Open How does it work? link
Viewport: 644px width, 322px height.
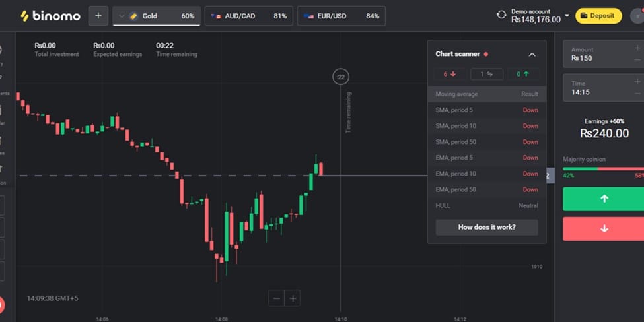pos(487,227)
